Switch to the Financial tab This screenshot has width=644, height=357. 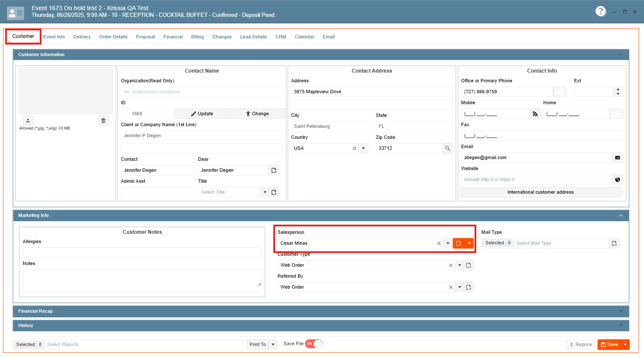173,37
